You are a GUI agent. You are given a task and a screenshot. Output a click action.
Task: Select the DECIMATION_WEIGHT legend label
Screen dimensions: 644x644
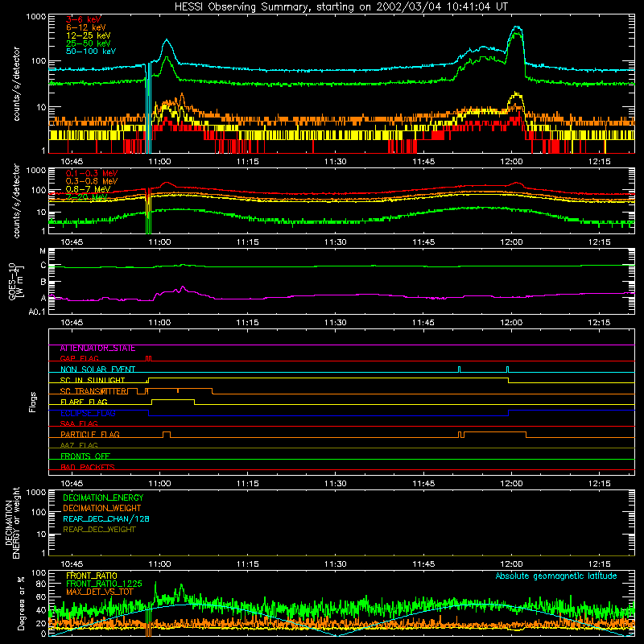102,508
